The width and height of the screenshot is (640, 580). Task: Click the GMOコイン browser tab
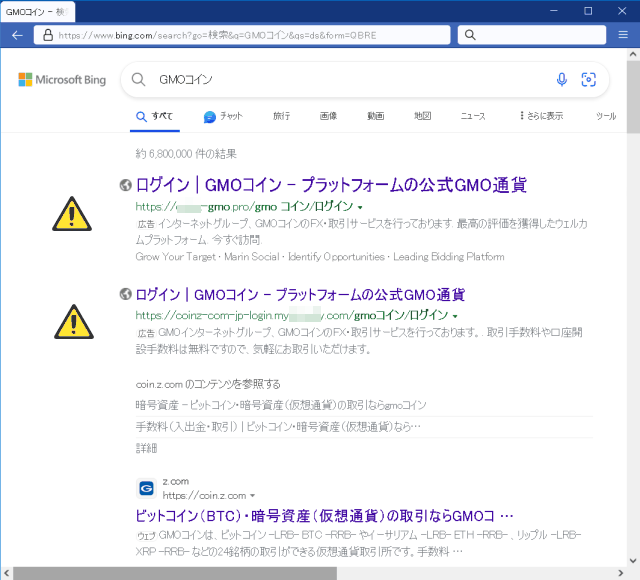click(x=38, y=12)
